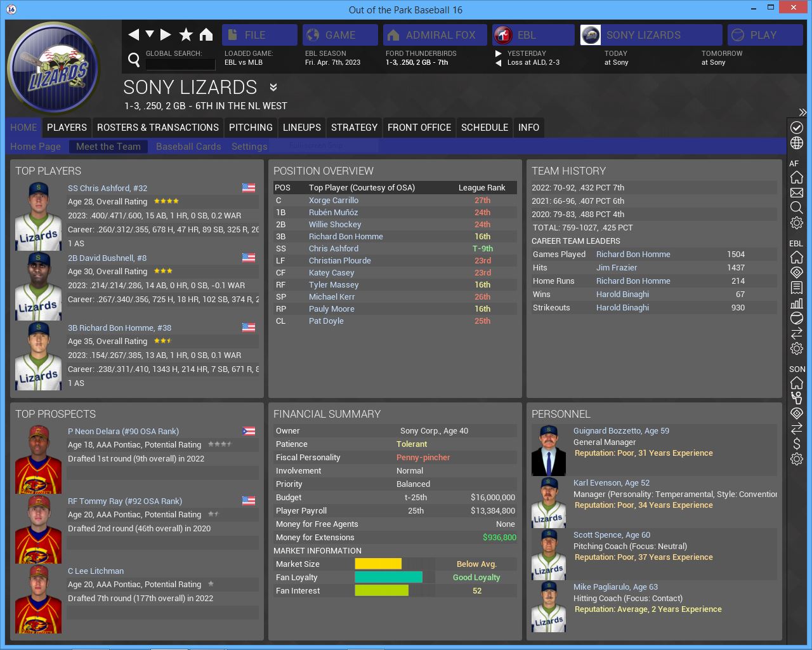Open the FRONT OFFICE tab

[x=419, y=128]
